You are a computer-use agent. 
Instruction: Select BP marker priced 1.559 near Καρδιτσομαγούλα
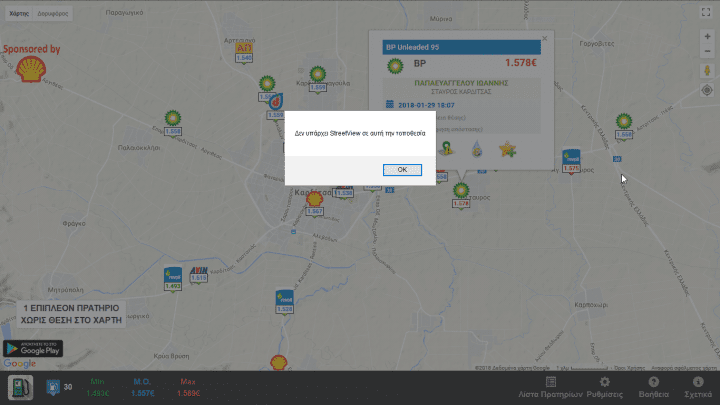(318, 79)
